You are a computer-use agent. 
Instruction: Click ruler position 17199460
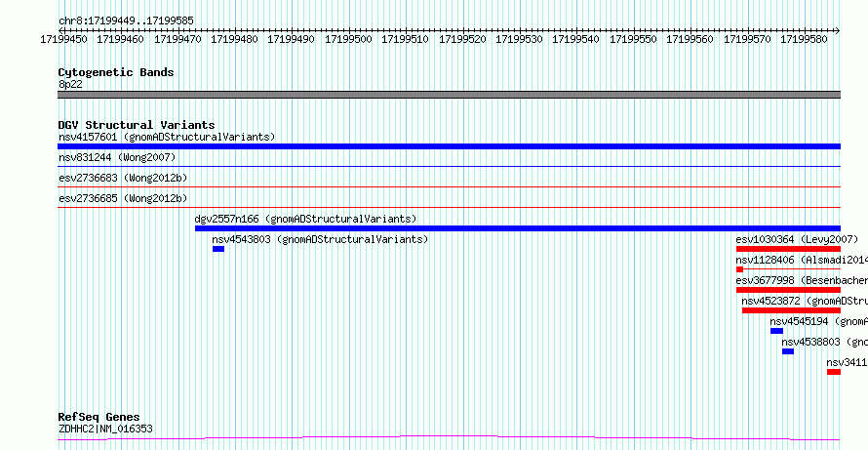(x=120, y=39)
